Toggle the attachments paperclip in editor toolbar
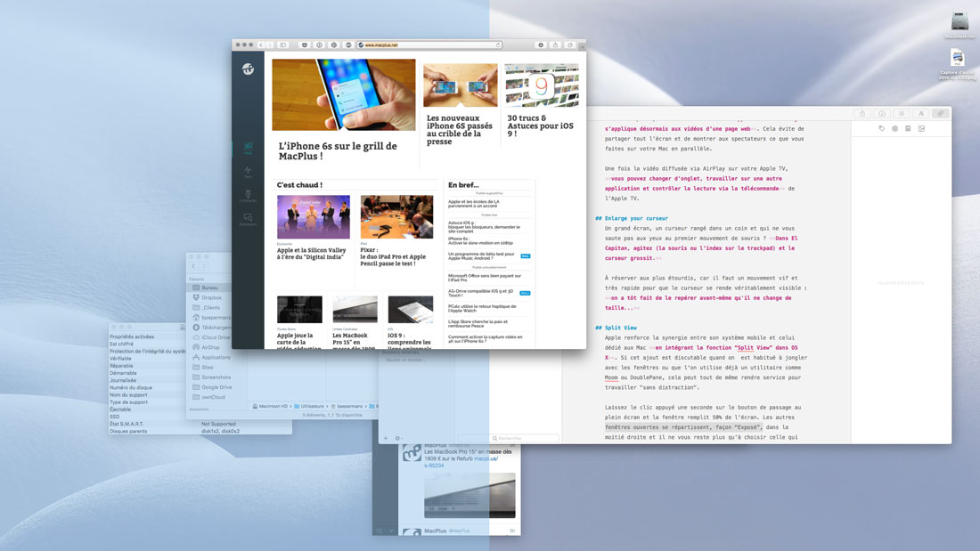This screenshot has height=551, width=980. [x=940, y=114]
